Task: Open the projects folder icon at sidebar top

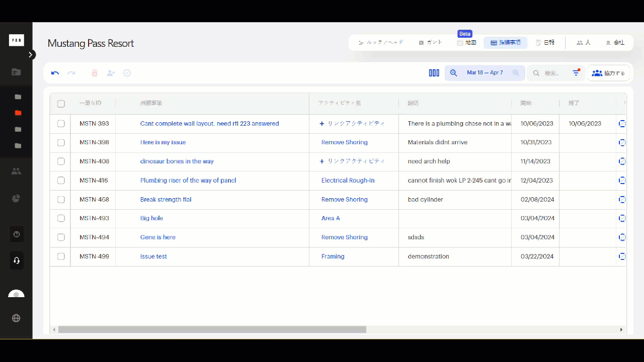Action: tap(16, 72)
